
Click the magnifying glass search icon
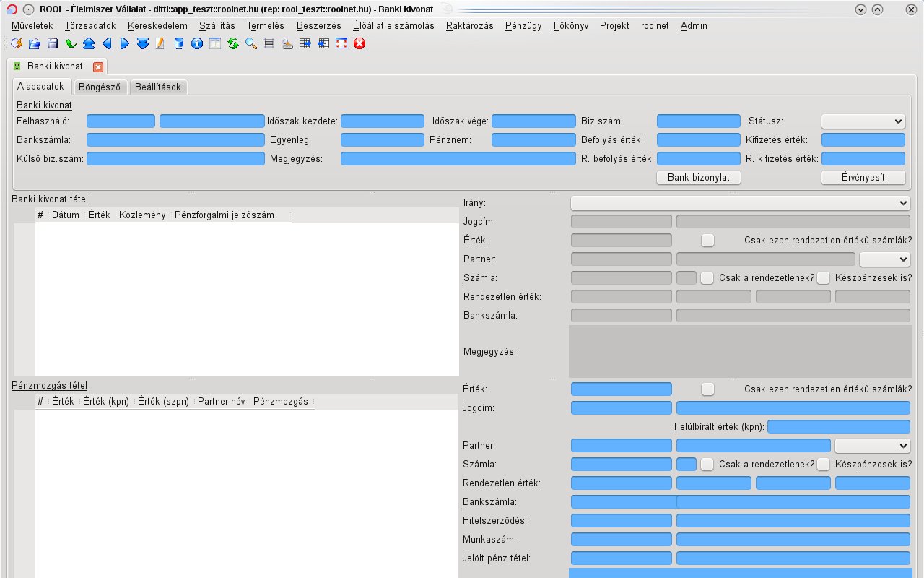[251, 44]
